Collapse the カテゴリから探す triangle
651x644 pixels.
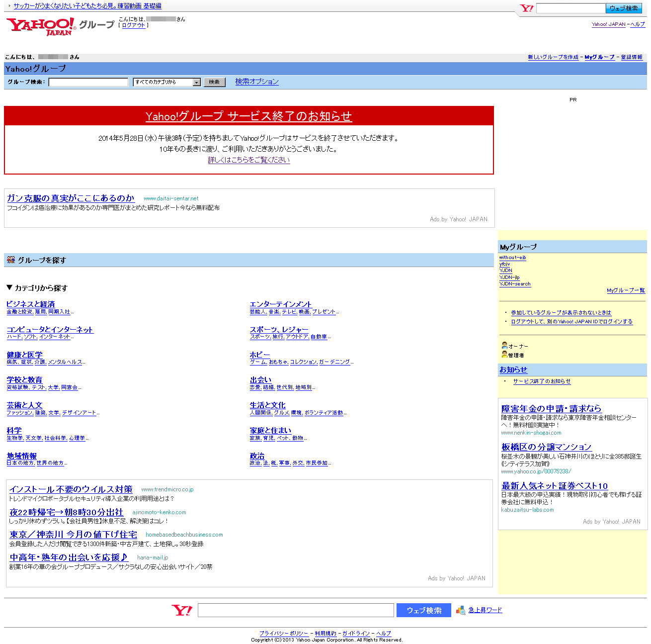(x=9, y=287)
